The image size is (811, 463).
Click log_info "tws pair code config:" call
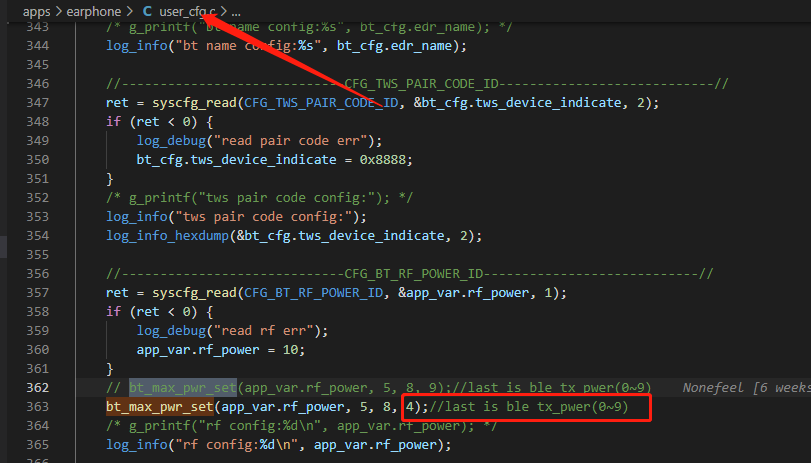tap(236, 216)
